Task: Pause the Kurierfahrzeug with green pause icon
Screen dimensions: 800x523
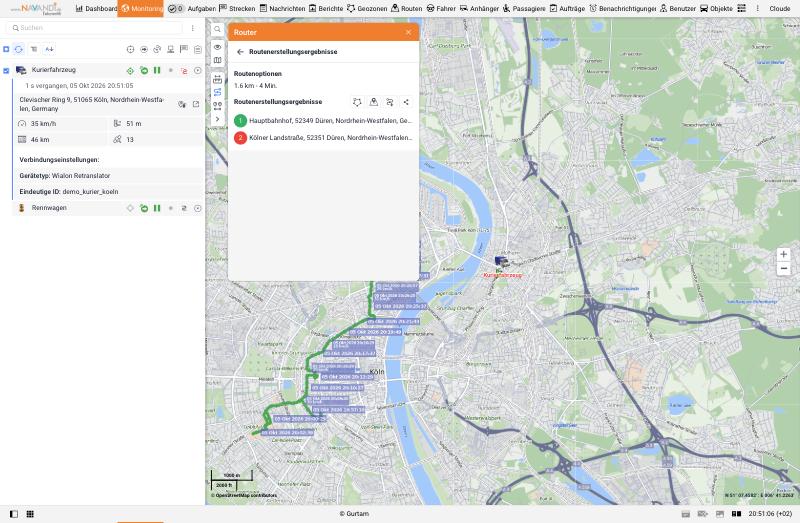Action: 157,70
